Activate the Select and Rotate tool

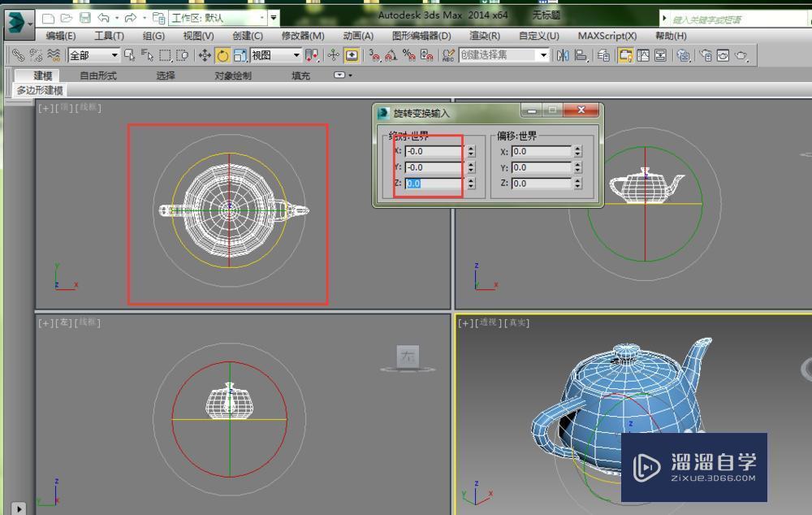tap(222, 54)
